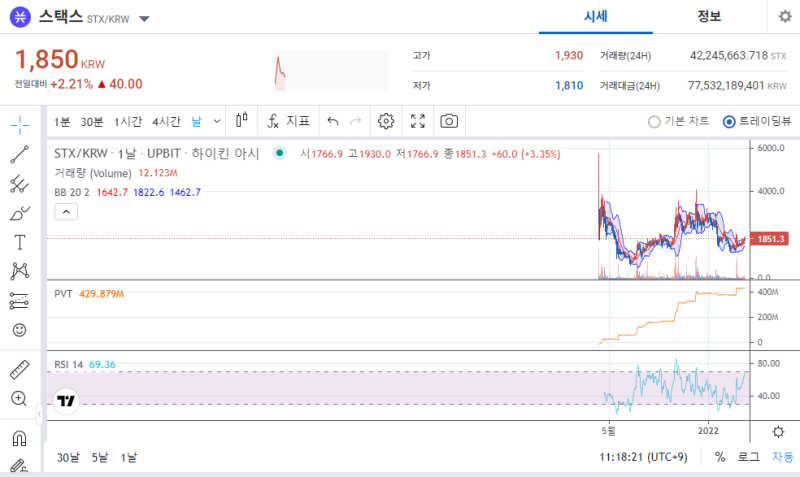Select the text annotation tool
This screenshot has width=800, height=477.
(19, 242)
